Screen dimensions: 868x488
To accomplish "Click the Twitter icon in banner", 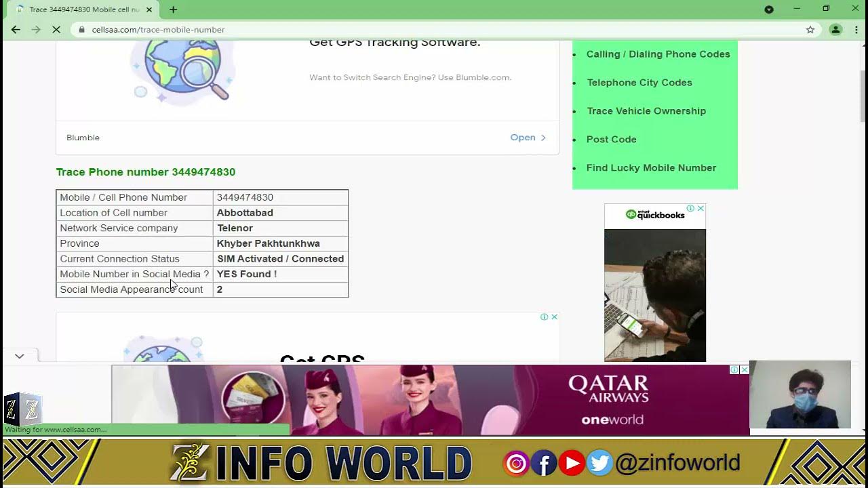I will point(599,464).
